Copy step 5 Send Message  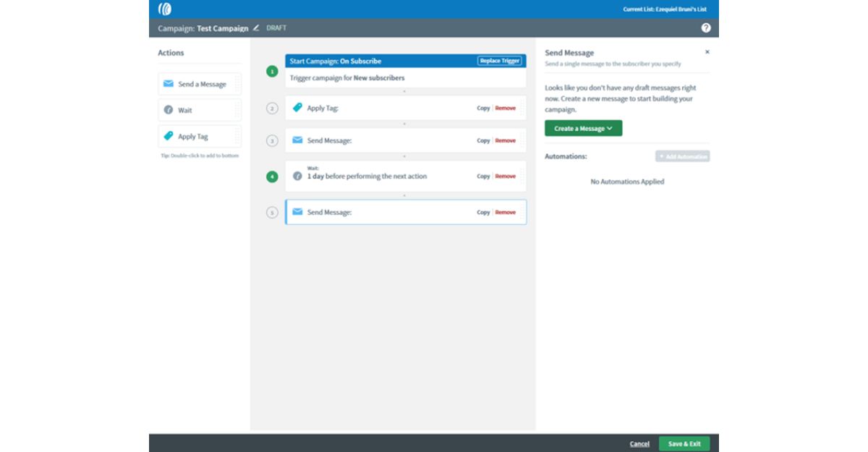pyautogui.click(x=483, y=213)
